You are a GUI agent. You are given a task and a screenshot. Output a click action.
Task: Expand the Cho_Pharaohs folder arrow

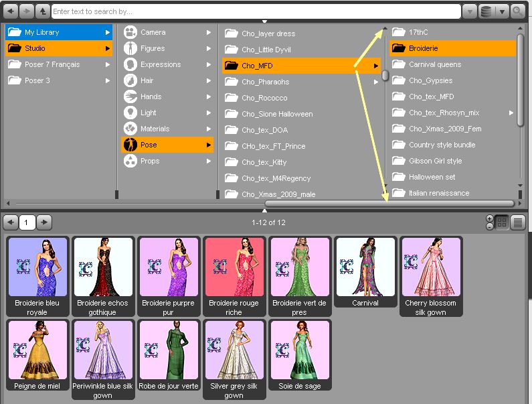click(376, 82)
